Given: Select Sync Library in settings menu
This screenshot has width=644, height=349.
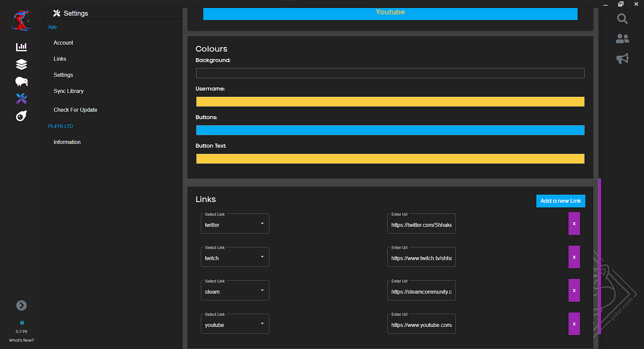Looking at the screenshot, I should point(69,91).
